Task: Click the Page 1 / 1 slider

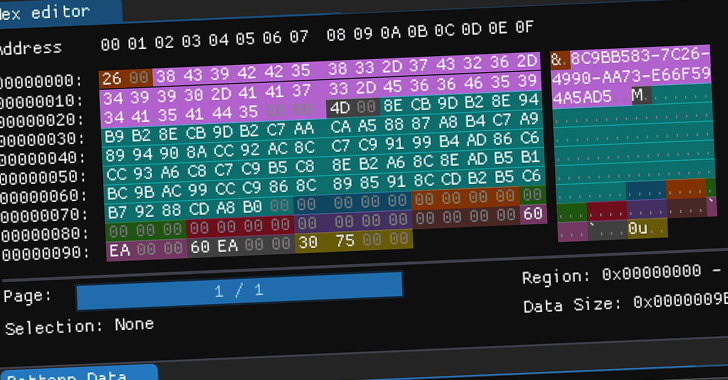Action: pyautogui.click(x=239, y=291)
